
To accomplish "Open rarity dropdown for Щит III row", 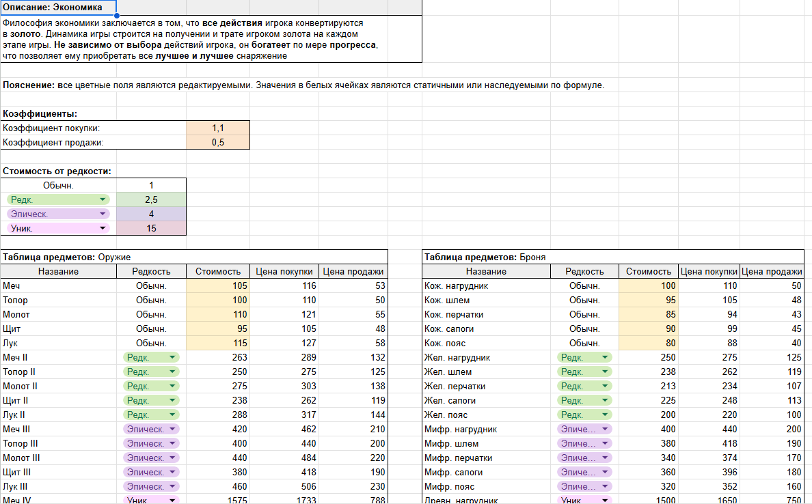I will tap(172, 472).
